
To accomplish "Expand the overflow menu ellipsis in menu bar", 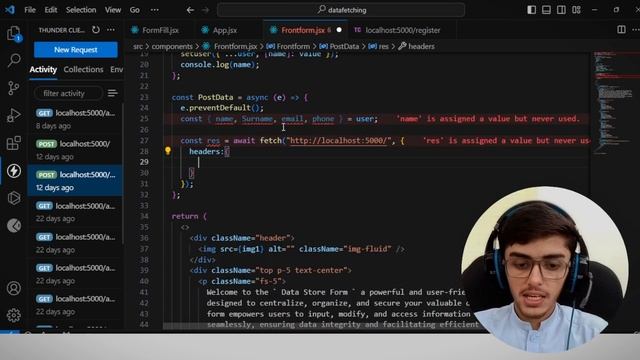I will pos(154,10).
